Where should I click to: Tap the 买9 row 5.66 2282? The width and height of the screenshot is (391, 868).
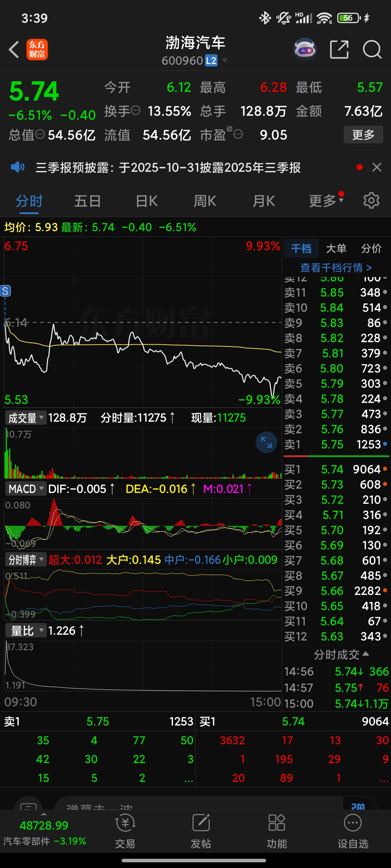click(336, 591)
